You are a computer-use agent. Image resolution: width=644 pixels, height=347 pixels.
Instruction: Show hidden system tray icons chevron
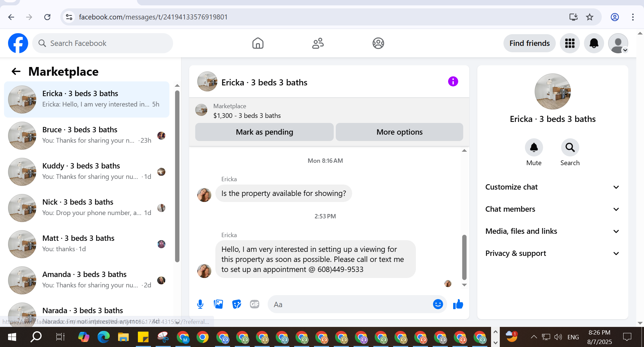click(534, 337)
